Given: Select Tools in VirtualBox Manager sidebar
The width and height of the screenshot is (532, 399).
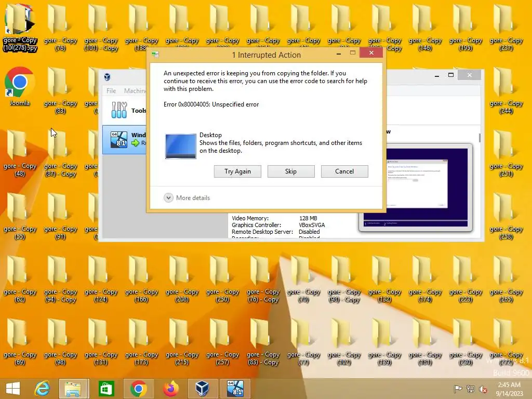Looking at the screenshot, I should point(125,110).
